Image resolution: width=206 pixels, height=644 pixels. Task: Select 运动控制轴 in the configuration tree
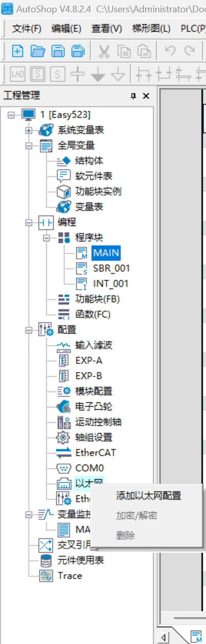pos(98,422)
